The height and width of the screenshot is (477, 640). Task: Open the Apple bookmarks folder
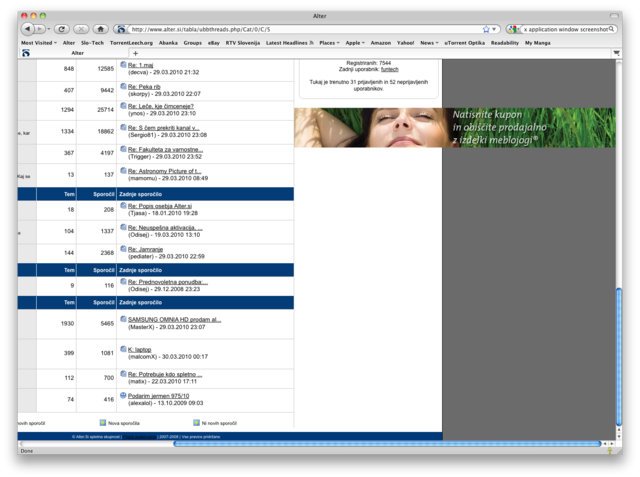point(355,43)
